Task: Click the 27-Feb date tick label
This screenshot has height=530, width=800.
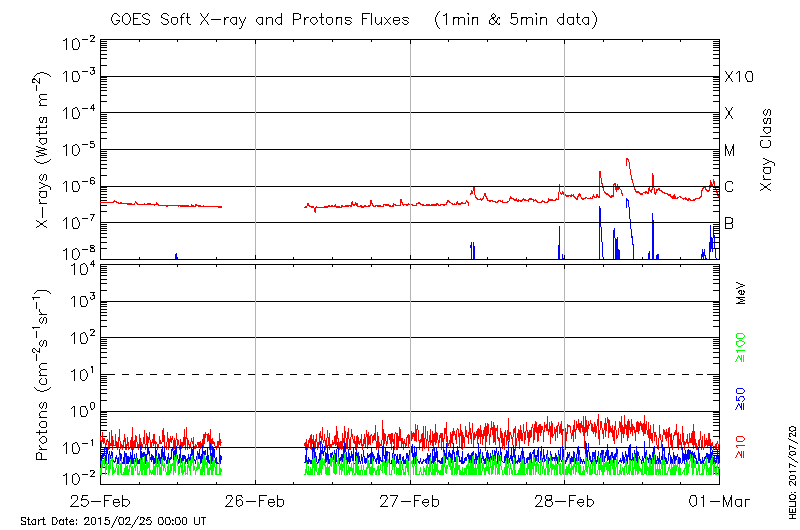Action: click(x=410, y=500)
